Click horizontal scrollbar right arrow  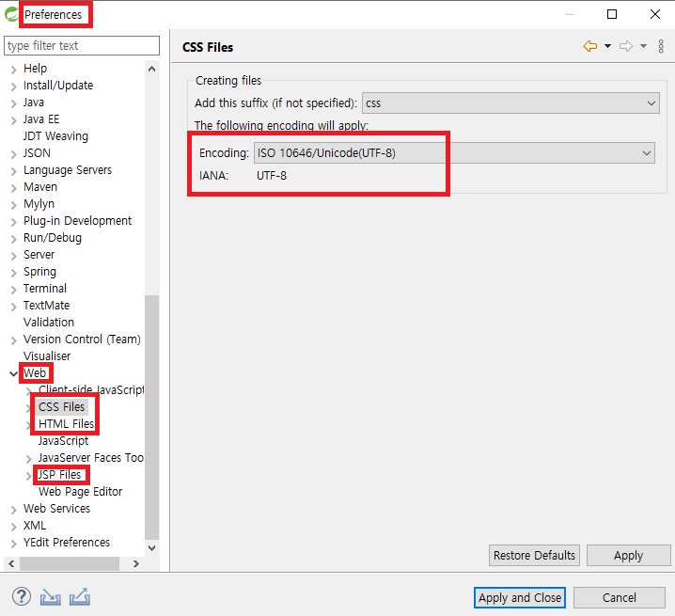pyautogui.click(x=136, y=563)
